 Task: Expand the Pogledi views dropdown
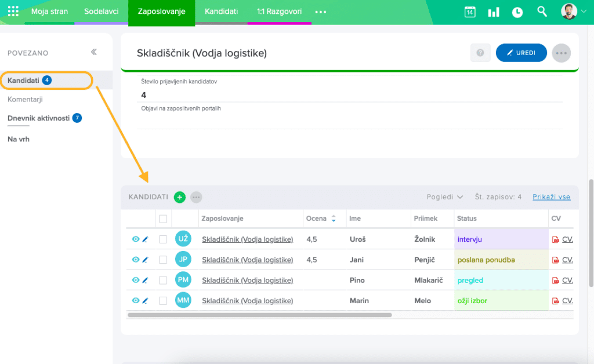point(444,197)
